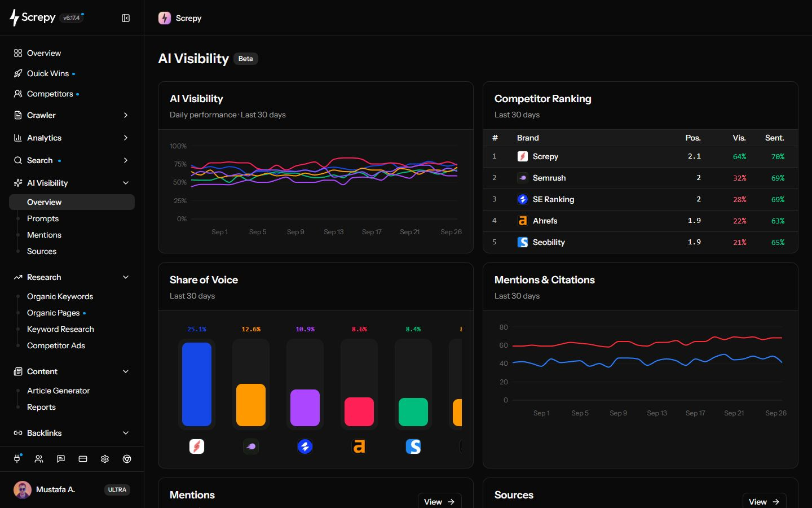
Task: Open Mentions in the sidebar submenu
Action: point(44,235)
